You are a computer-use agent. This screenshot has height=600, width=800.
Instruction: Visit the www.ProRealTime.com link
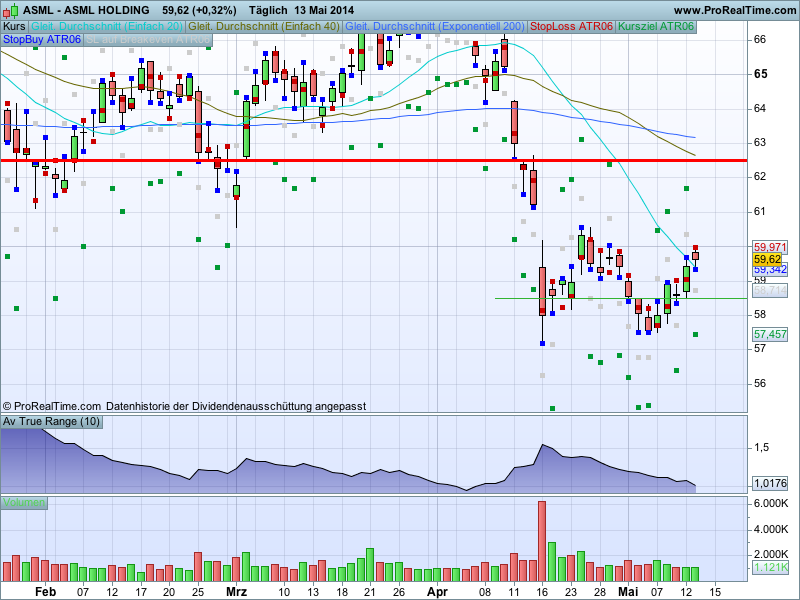tap(734, 10)
